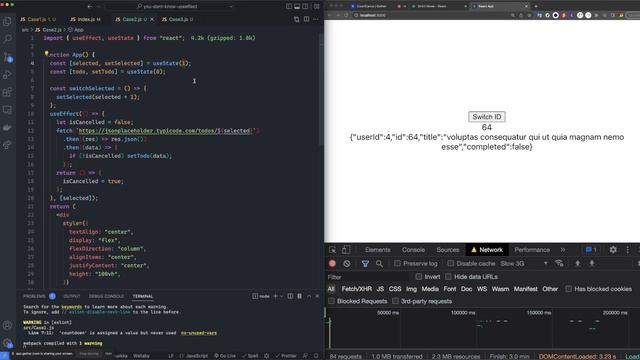The image size is (640, 360).
Task: Open DevTools settings gear
Action: (613, 250)
